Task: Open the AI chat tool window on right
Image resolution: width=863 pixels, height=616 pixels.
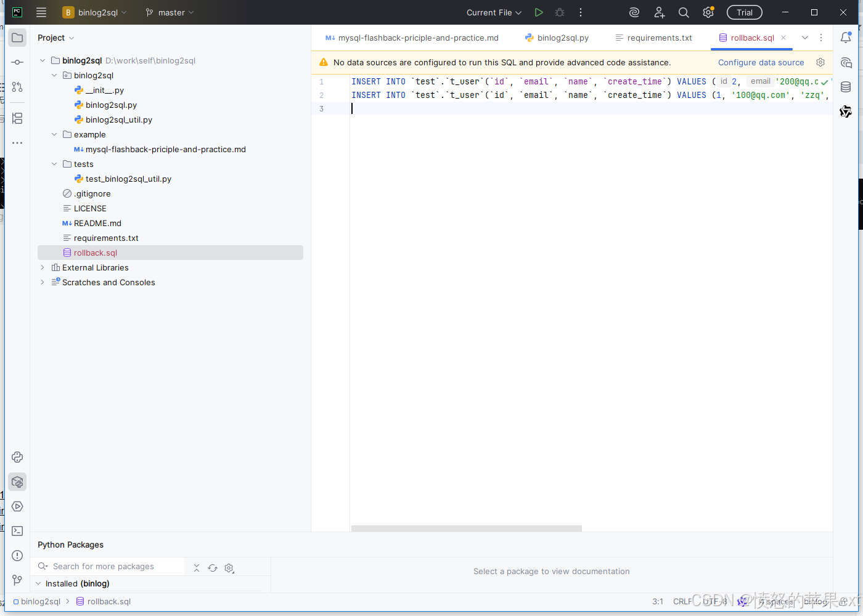Action: click(x=846, y=62)
